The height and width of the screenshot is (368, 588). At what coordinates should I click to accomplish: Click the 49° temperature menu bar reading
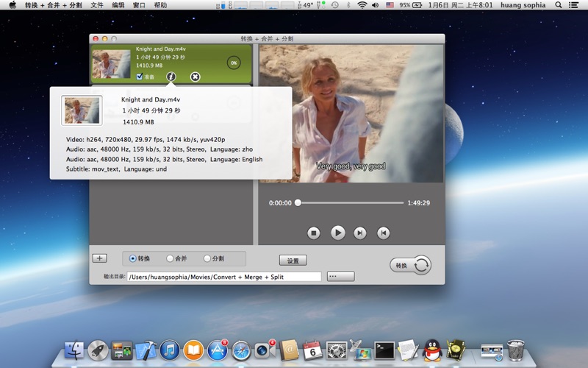click(x=308, y=5)
